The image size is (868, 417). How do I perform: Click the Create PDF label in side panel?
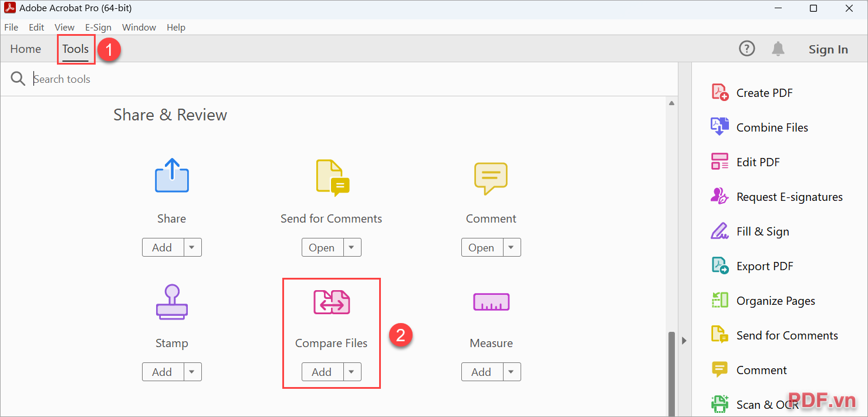pos(765,93)
